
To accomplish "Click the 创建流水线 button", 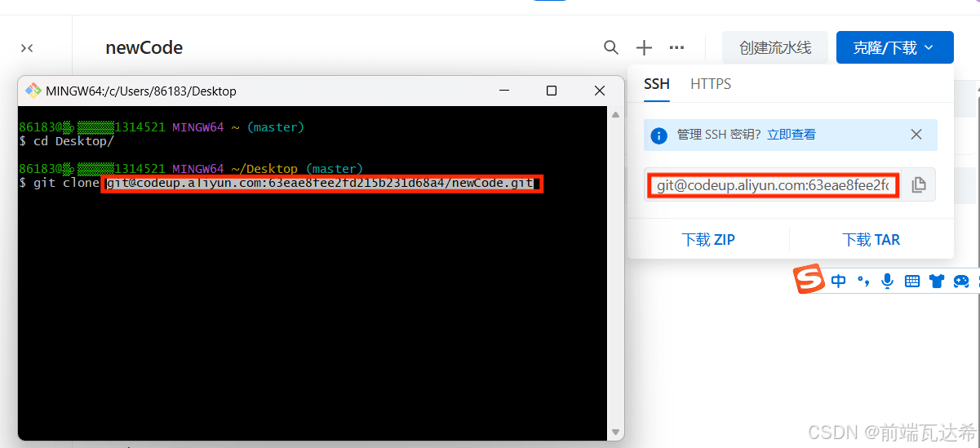I will (775, 48).
